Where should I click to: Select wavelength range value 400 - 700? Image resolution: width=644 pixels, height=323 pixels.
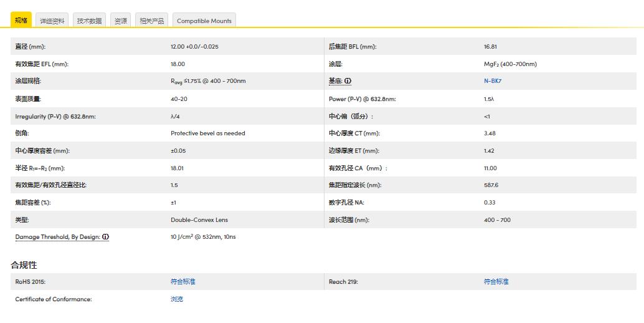pyautogui.click(x=498, y=220)
